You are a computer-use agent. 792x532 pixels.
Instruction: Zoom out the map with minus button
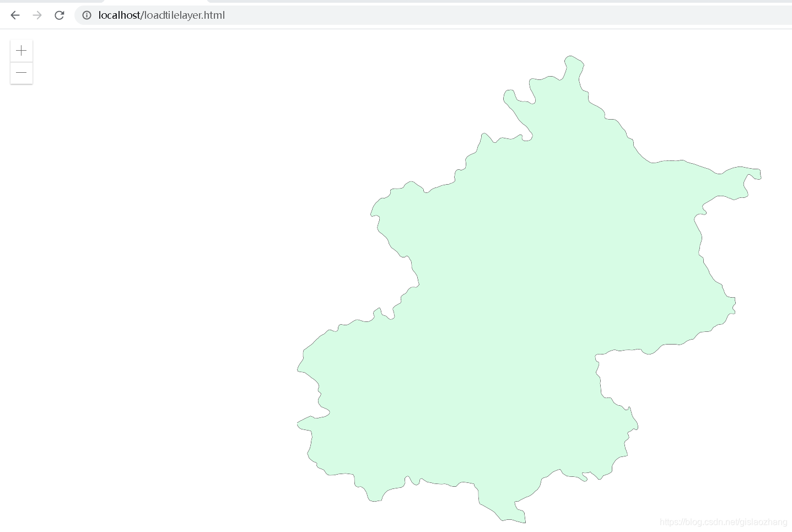point(21,73)
